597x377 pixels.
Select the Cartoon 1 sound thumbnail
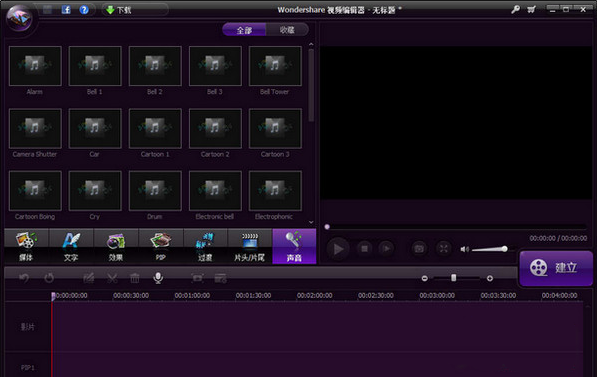coord(155,129)
